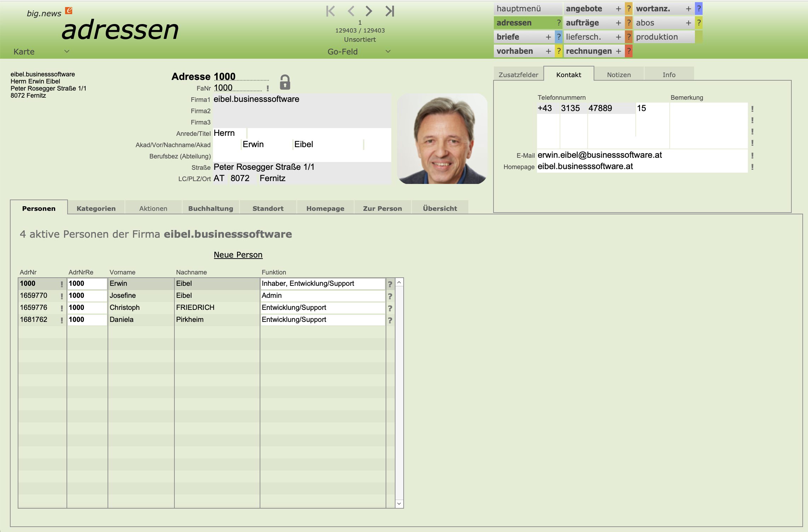808x532 pixels.
Task: Click Funktion field showing Admin
Action: coord(323,296)
